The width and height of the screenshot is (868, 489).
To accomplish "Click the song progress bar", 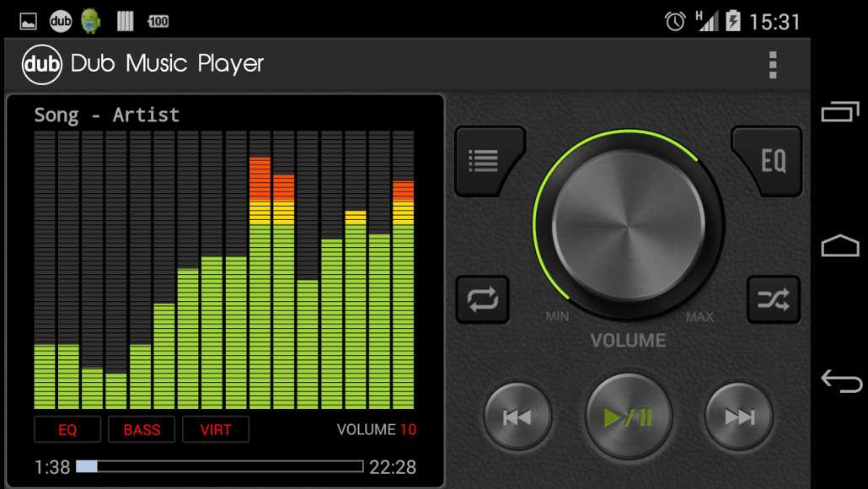I will (x=220, y=466).
